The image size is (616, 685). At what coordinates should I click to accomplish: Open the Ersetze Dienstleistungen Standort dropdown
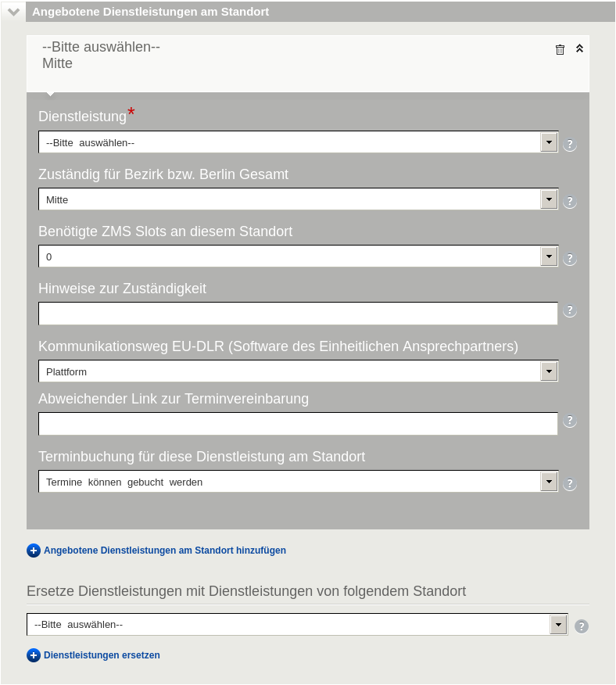coord(297,624)
